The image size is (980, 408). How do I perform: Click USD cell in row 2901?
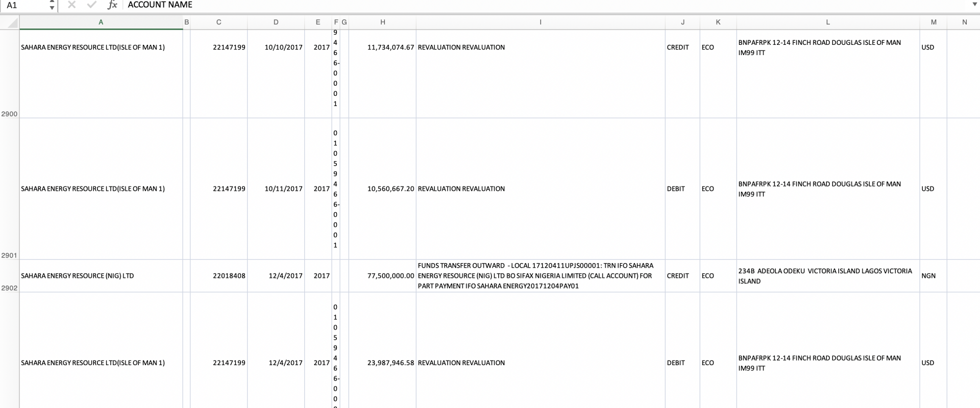click(934, 189)
